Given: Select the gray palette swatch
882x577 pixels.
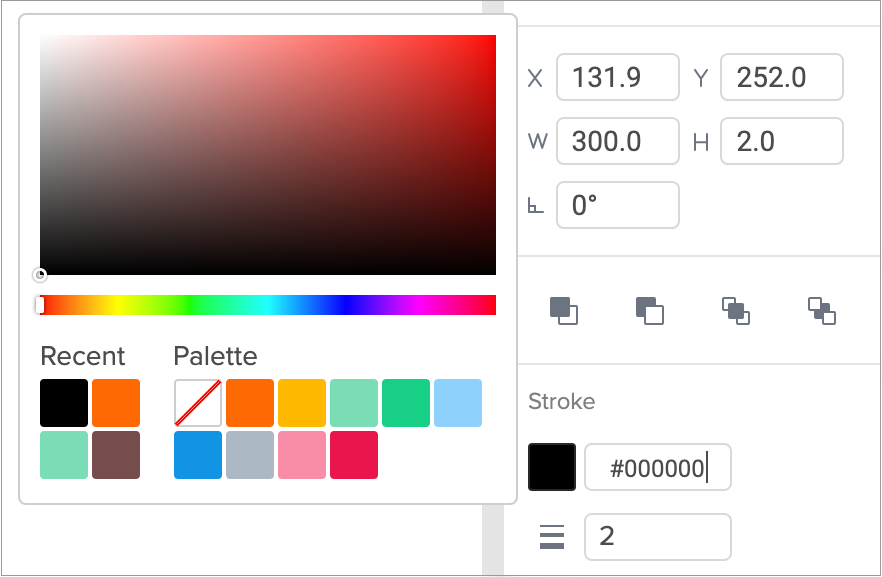Looking at the screenshot, I should 250,455.
